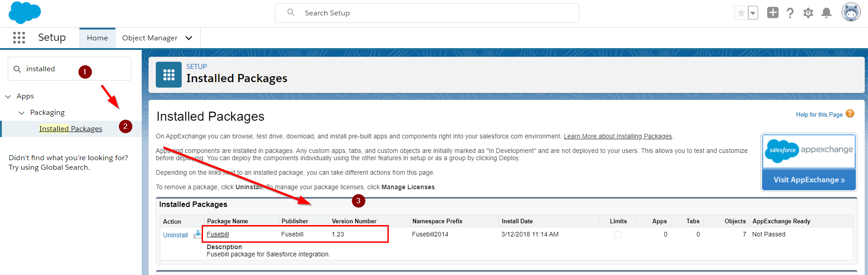The height and width of the screenshot is (275, 868).
Task: Open the Help for this Page link
Action: 819,114
